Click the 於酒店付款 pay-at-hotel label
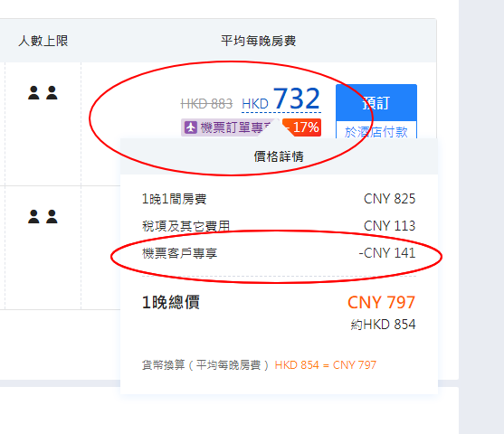This screenshot has height=434, width=504. 376,132
